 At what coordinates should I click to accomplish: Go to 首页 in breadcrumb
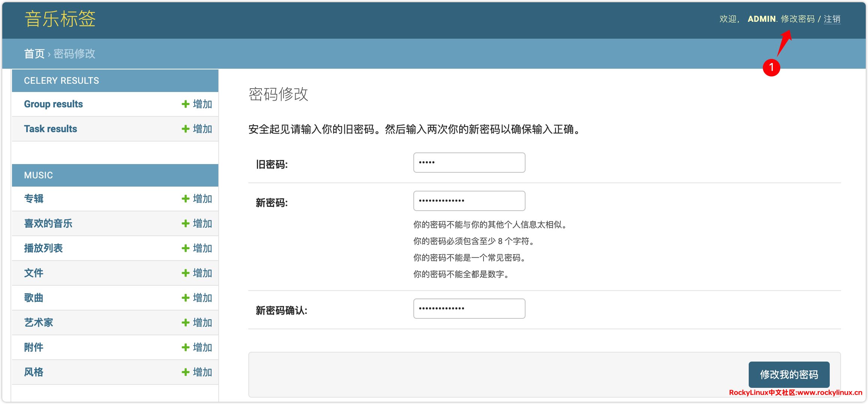coord(34,54)
